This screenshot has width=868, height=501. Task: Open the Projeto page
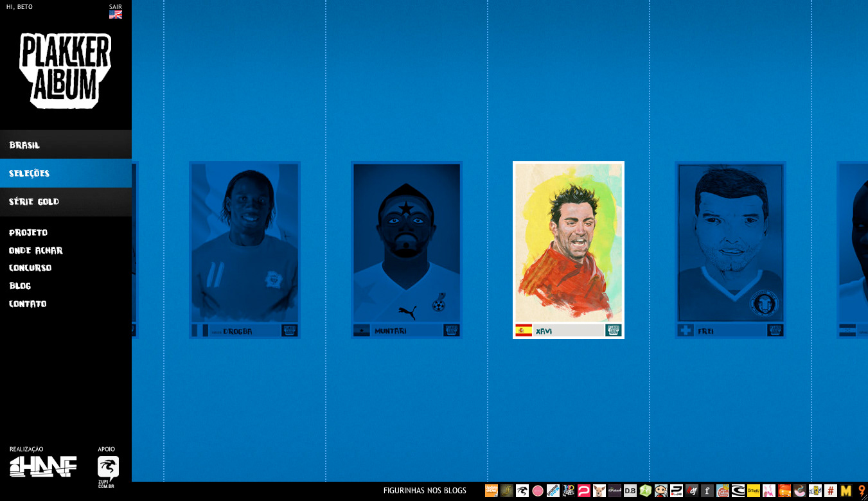click(x=28, y=233)
